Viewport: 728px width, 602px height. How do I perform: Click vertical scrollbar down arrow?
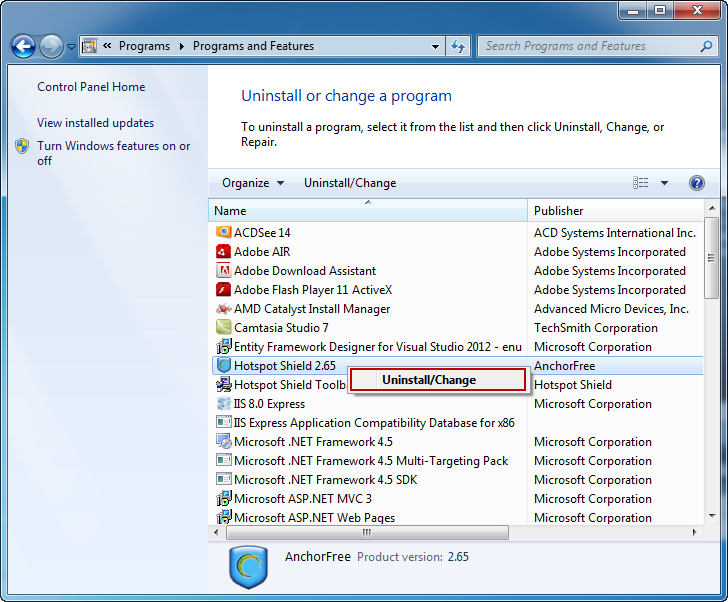tap(711, 516)
